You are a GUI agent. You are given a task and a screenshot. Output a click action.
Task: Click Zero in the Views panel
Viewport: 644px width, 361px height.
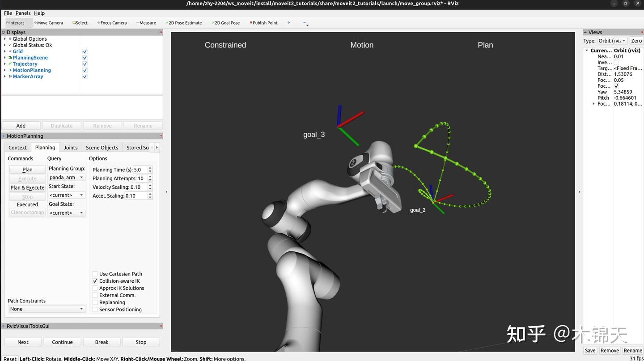(x=636, y=41)
